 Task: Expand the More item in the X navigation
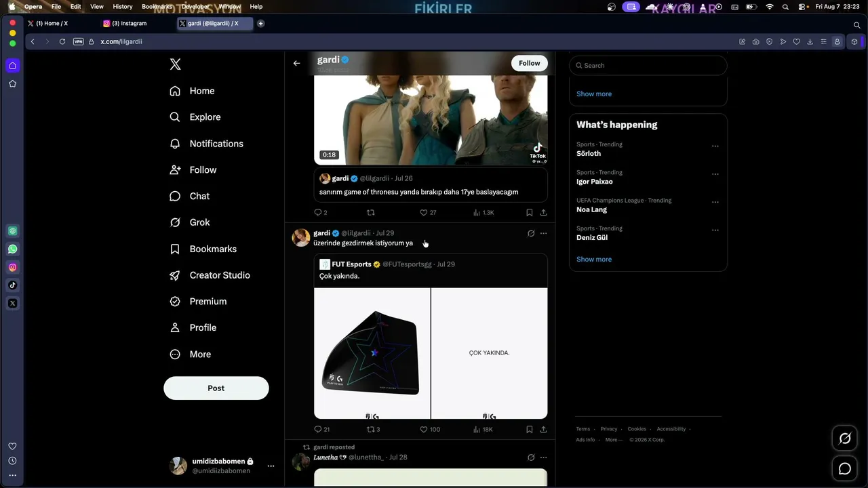(191, 354)
